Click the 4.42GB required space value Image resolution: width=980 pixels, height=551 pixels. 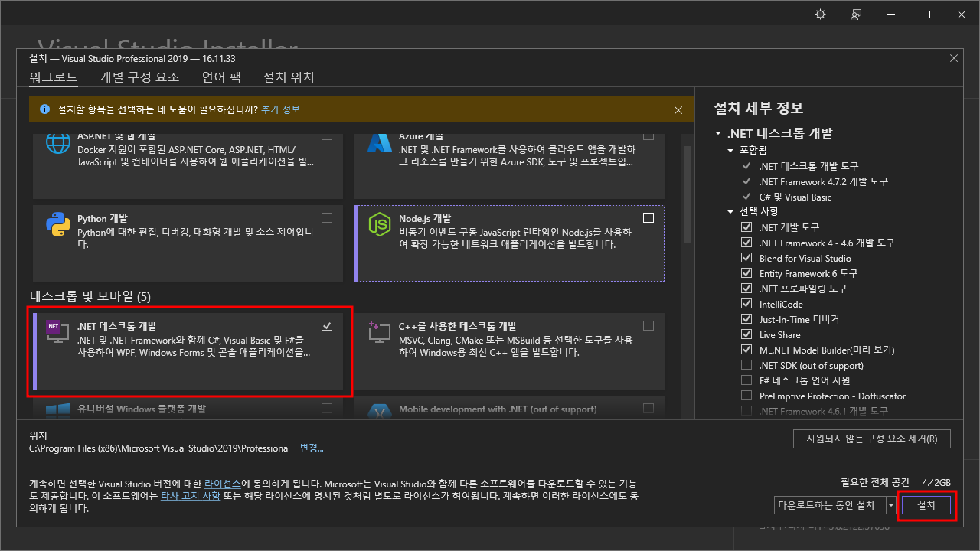coord(936,483)
